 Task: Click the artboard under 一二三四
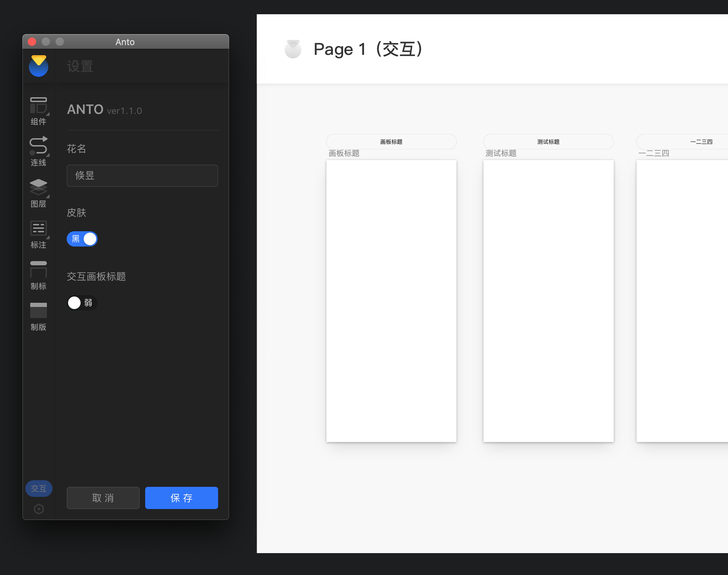click(x=682, y=301)
